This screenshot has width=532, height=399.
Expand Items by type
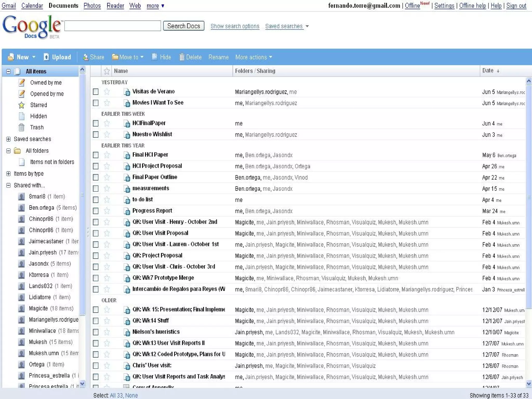point(9,174)
